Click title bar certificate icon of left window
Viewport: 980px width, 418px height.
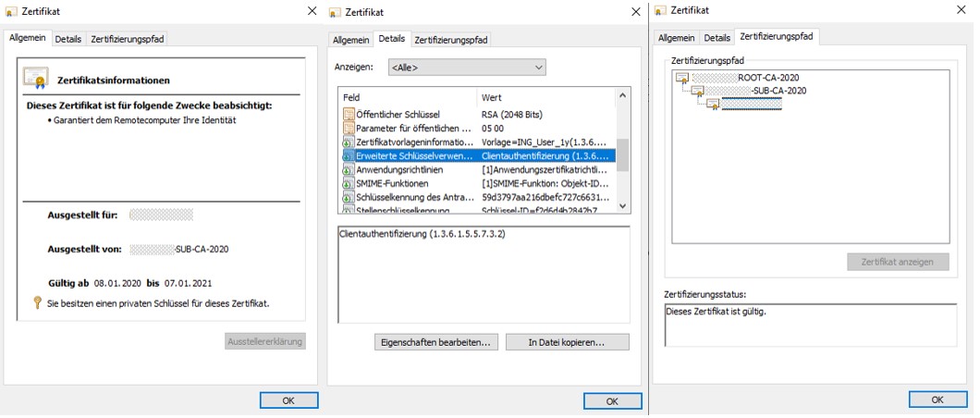[x=11, y=11]
